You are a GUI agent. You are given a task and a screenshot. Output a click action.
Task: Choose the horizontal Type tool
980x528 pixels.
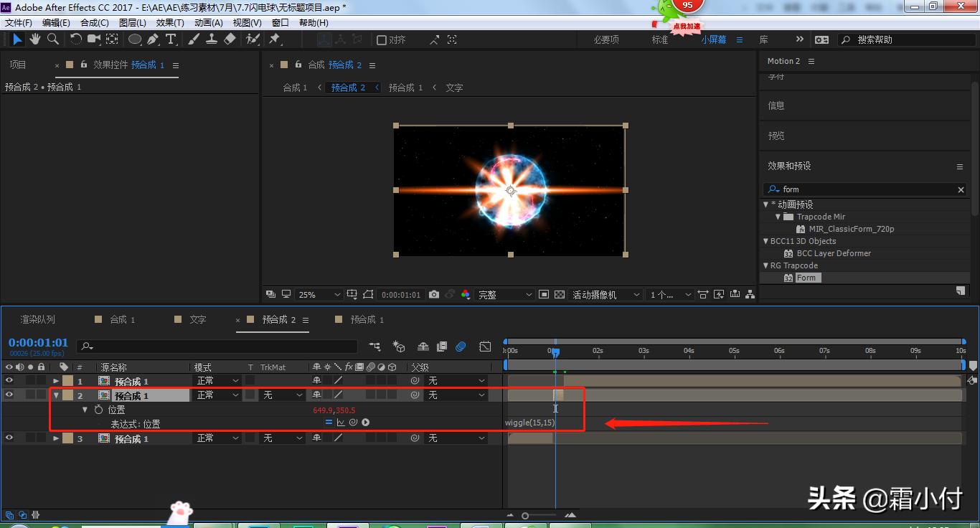(x=171, y=39)
